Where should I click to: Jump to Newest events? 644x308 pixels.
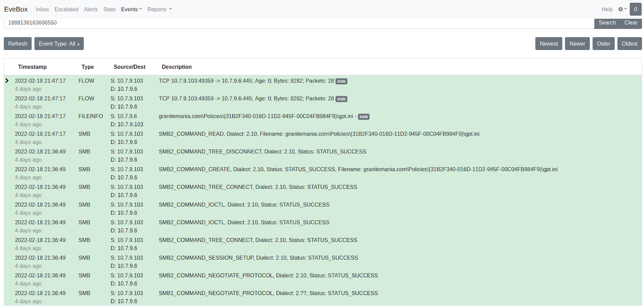tap(549, 43)
